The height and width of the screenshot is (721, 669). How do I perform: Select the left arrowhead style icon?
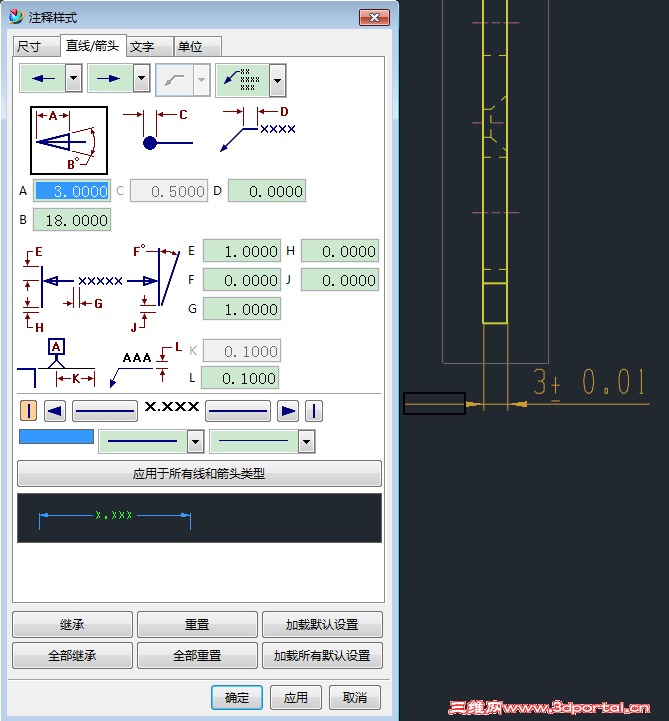[43, 78]
